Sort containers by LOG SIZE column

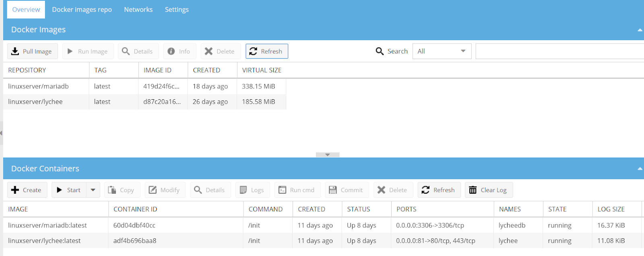[x=617, y=209]
